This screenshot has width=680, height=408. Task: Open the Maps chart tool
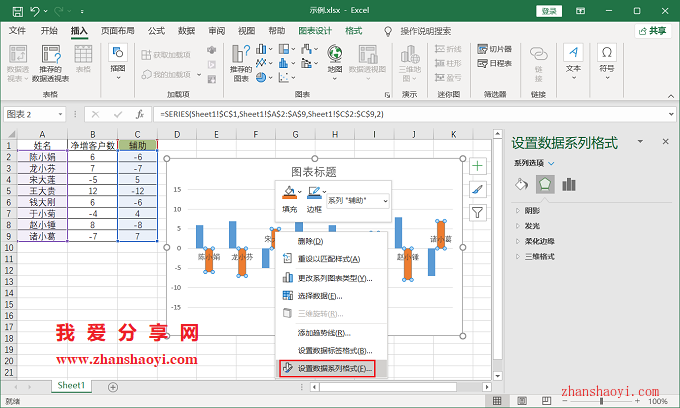point(335,62)
